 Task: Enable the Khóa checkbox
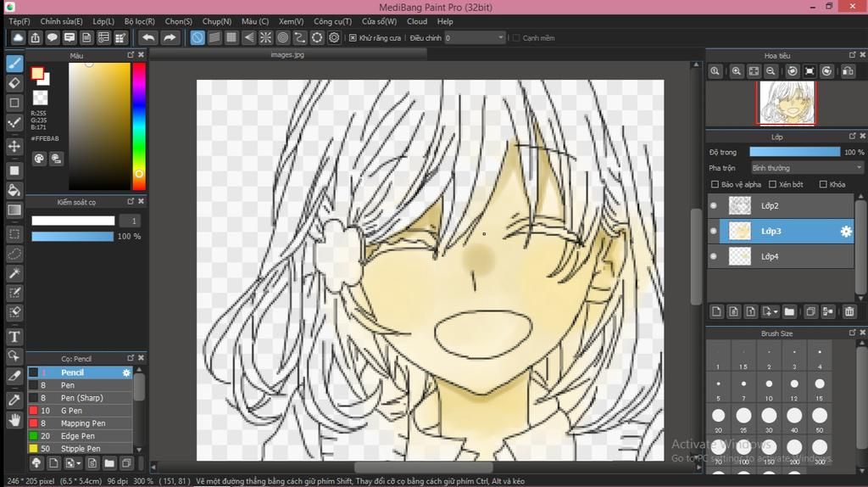(823, 184)
